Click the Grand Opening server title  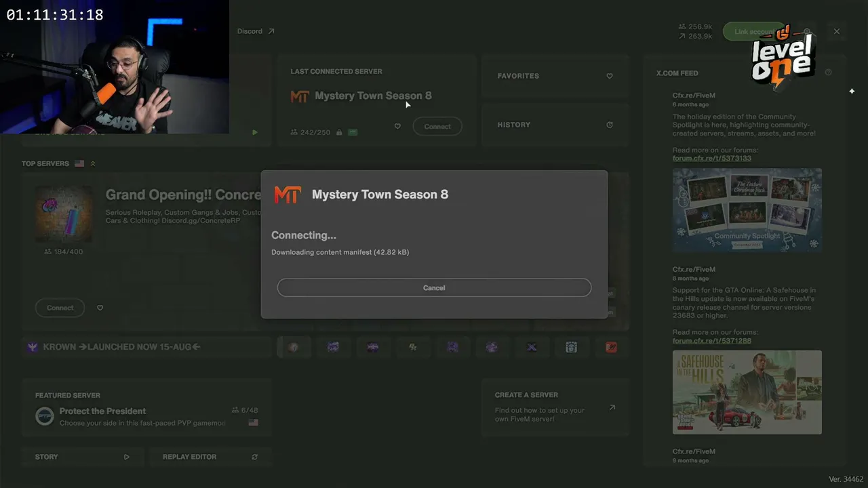[x=183, y=195]
